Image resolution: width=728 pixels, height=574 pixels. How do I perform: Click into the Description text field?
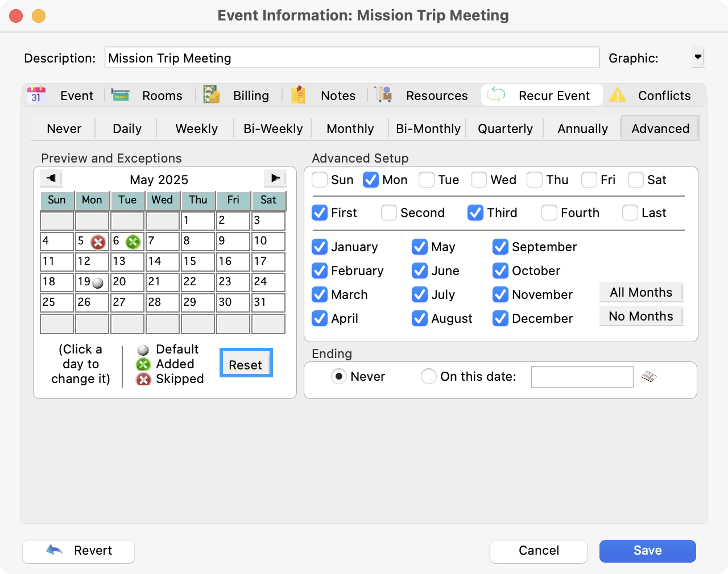(x=351, y=58)
